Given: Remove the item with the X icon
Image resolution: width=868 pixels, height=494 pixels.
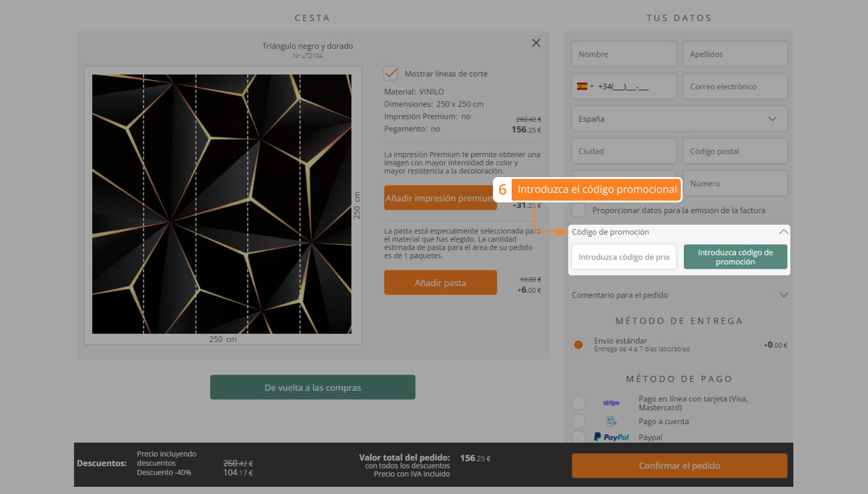Looking at the screenshot, I should pos(536,43).
